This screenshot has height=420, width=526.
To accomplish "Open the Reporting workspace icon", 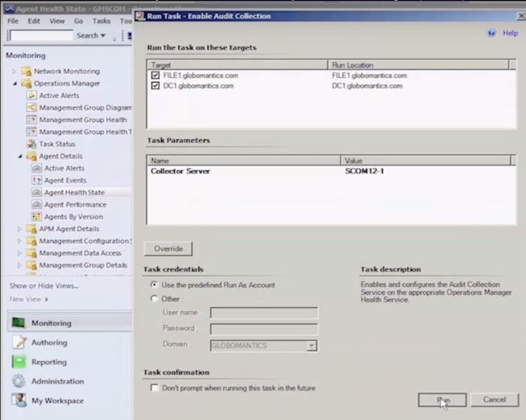I will tap(18, 362).
